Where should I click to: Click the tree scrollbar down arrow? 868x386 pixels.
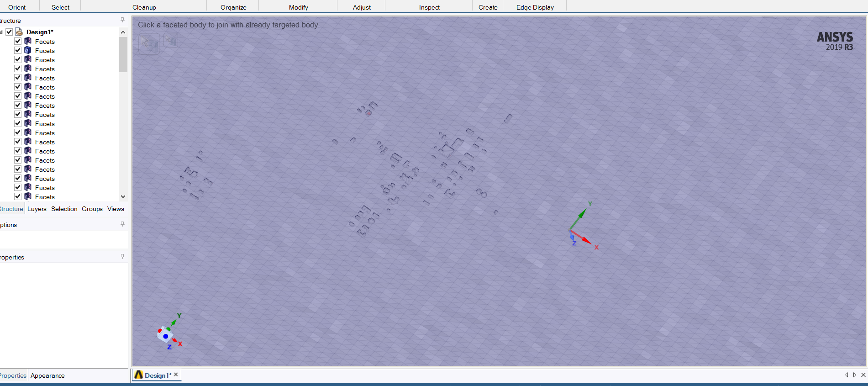123,196
